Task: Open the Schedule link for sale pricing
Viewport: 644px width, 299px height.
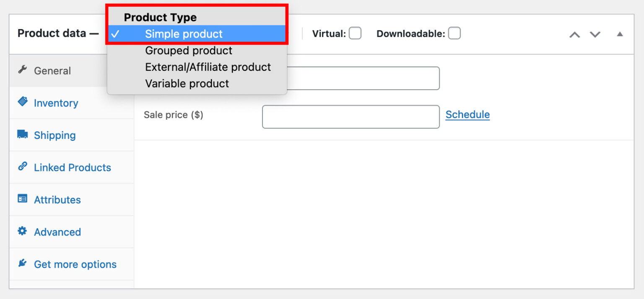Action: [x=467, y=114]
